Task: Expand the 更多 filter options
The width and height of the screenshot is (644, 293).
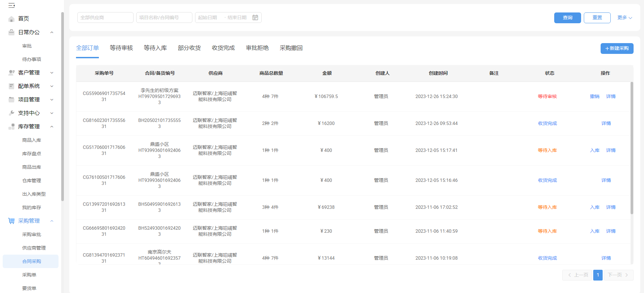Action: click(x=624, y=18)
